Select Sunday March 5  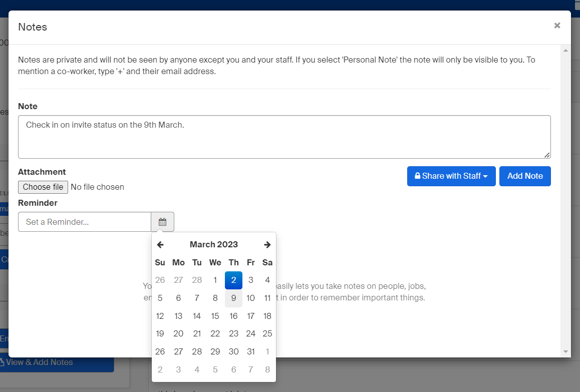tap(160, 298)
